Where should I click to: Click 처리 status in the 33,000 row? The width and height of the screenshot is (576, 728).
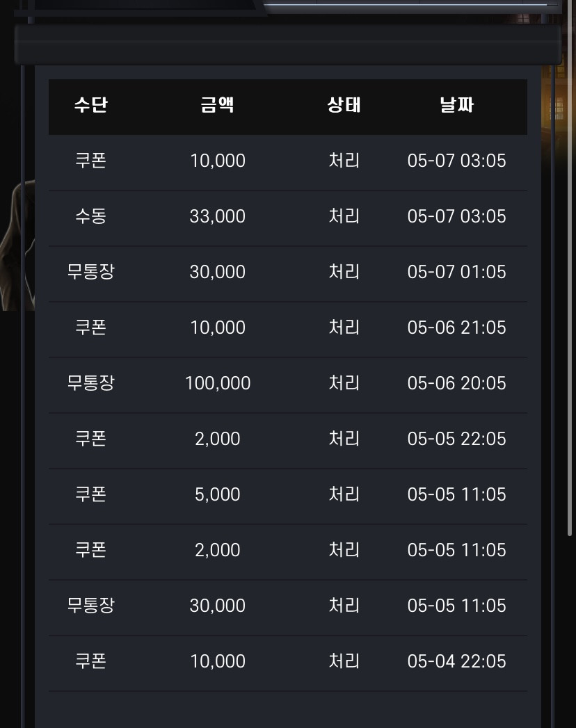tap(344, 216)
